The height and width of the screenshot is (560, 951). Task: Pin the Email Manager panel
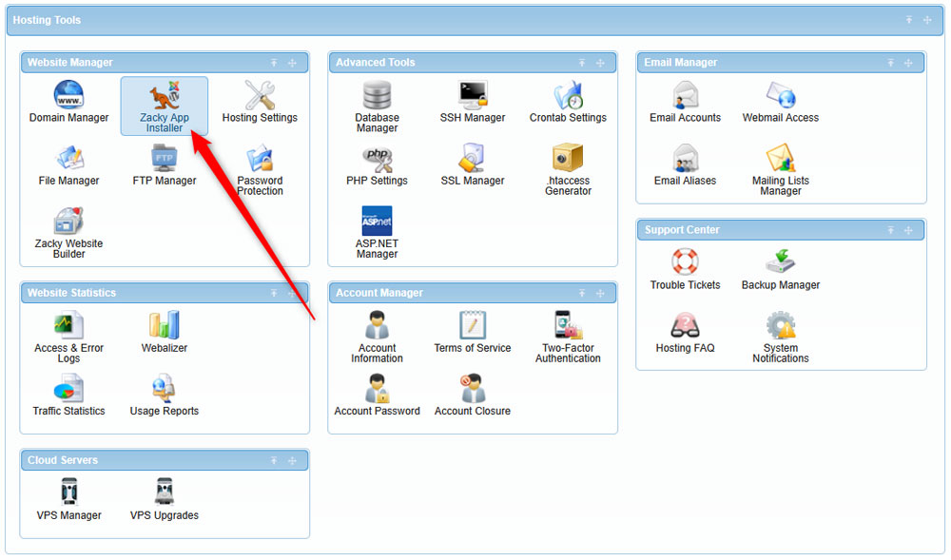point(890,62)
